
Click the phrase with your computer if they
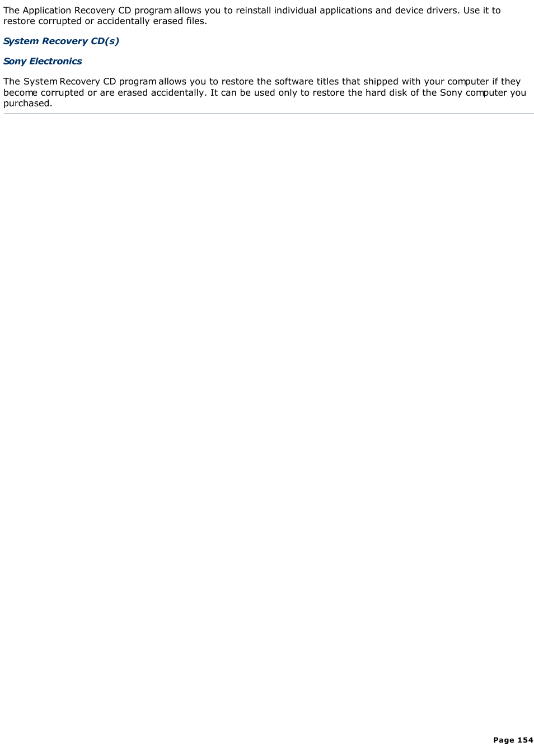coord(461,82)
